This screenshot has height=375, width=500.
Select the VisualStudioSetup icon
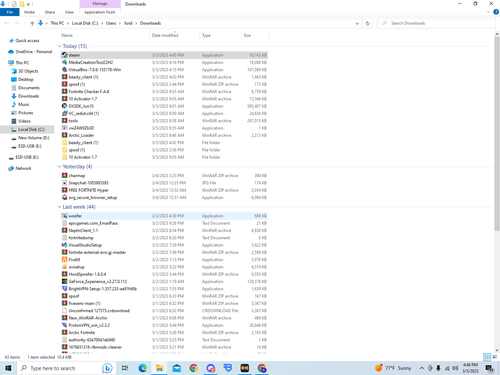click(65, 245)
